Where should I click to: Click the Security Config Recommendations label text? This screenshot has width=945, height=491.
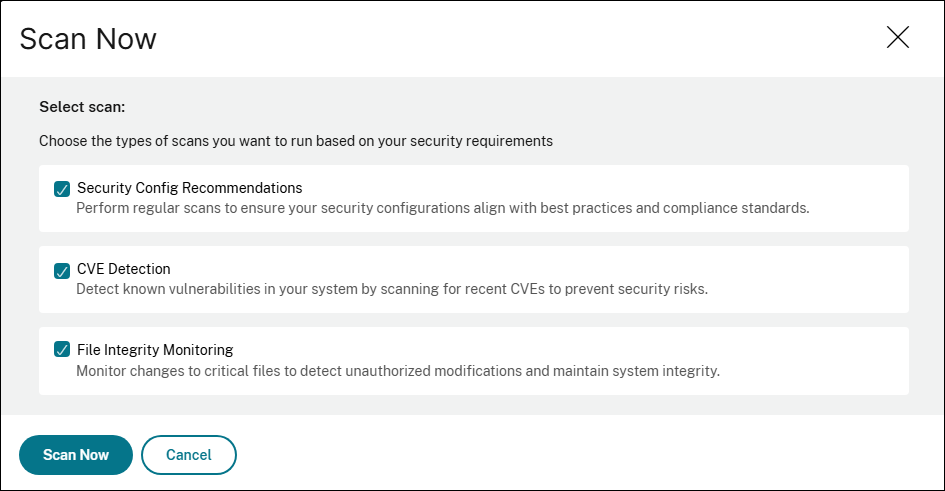(x=189, y=188)
